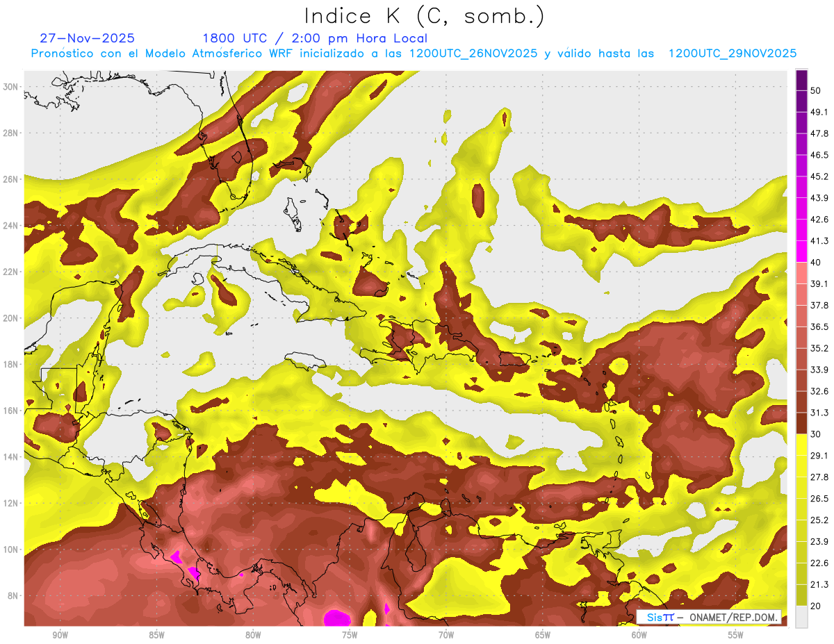Click the colorbar value '40'
This screenshot has width=834, height=644.
pyautogui.click(x=816, y=262)
